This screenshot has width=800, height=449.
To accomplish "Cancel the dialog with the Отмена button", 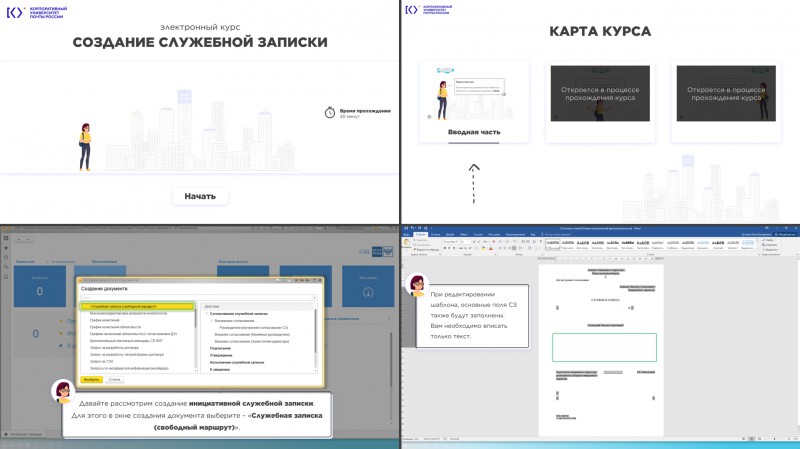I will click(114, 380).
